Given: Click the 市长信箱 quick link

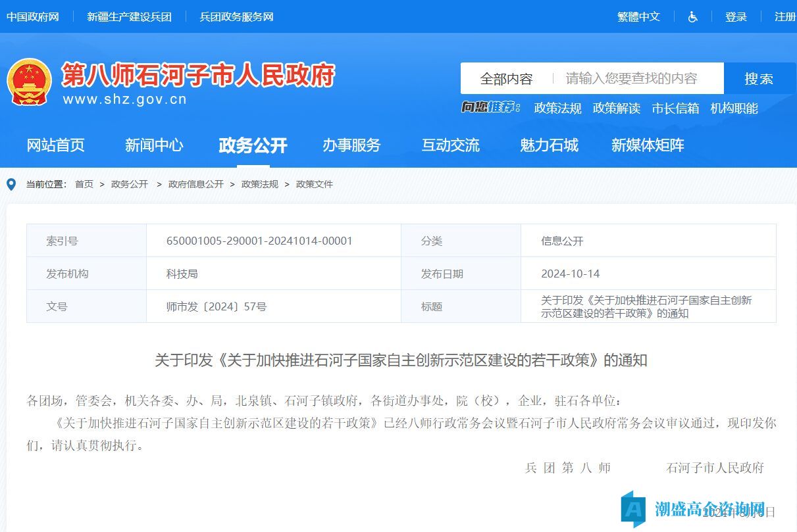Looking at the screenshot, I should point(675,109).
